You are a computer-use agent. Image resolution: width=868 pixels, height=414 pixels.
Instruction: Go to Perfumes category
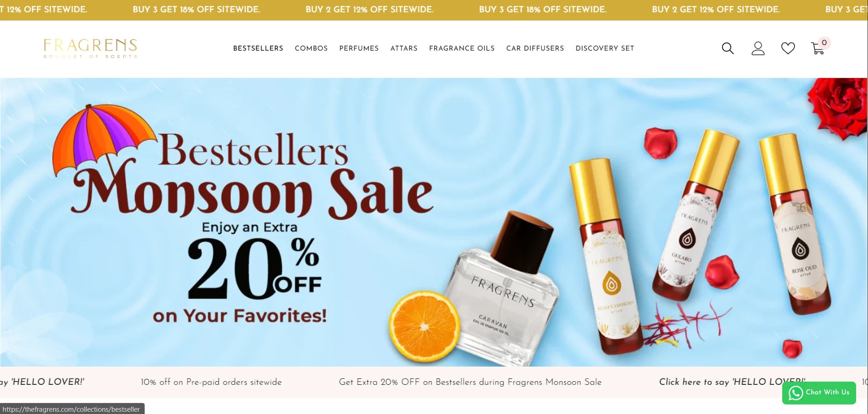[x=359, y=48]
